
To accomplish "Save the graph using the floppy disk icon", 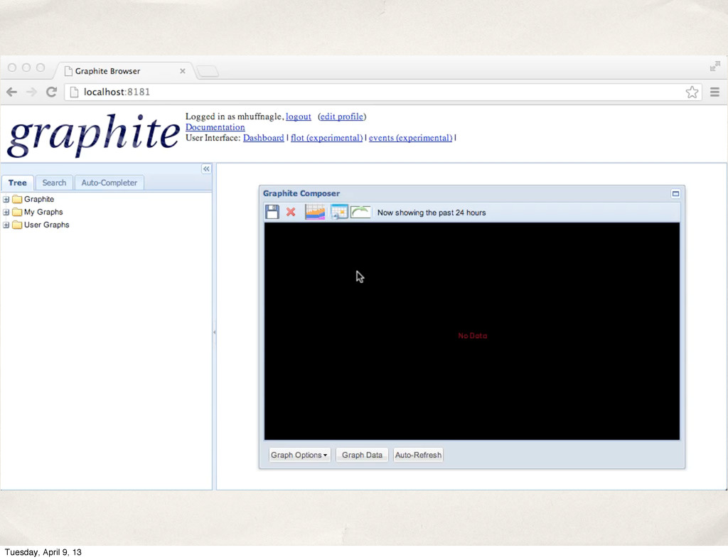I will point(272,212).
